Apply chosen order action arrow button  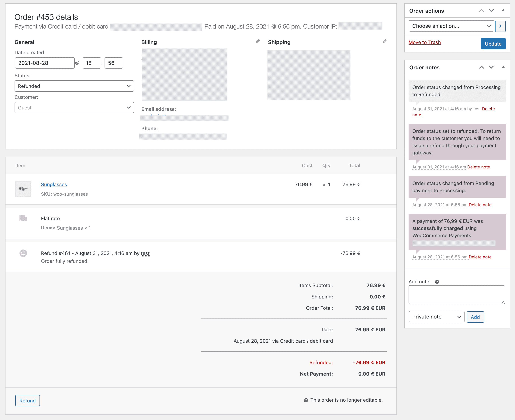point(500,26)
